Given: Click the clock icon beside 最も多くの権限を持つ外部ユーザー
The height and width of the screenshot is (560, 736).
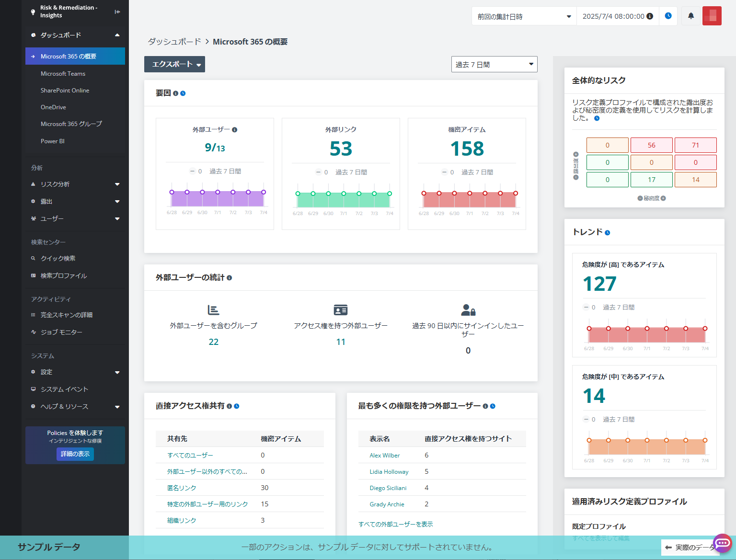Looking at the screenshot, I should point(493,406).
